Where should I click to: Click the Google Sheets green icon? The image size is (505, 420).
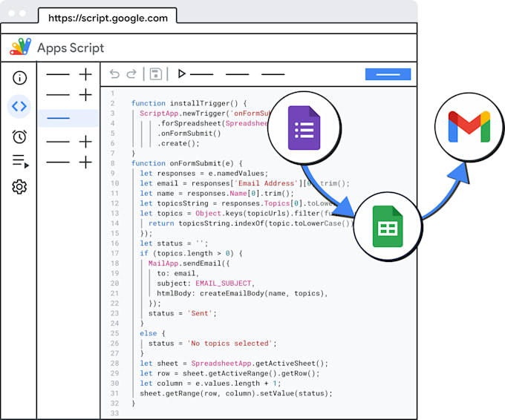click(388, 226)
